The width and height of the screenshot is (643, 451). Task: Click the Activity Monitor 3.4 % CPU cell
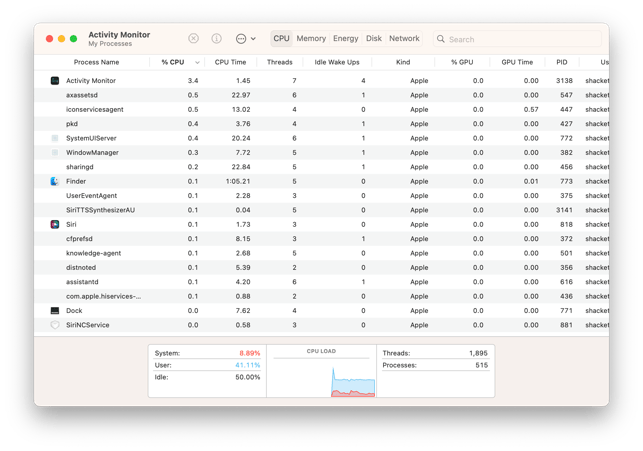click(193, 81)
